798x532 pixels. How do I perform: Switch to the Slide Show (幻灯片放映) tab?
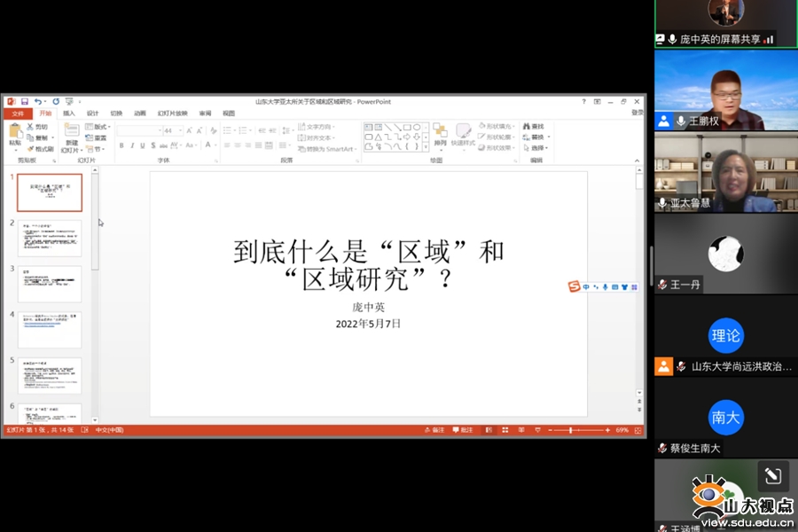[x=173, y=113]
